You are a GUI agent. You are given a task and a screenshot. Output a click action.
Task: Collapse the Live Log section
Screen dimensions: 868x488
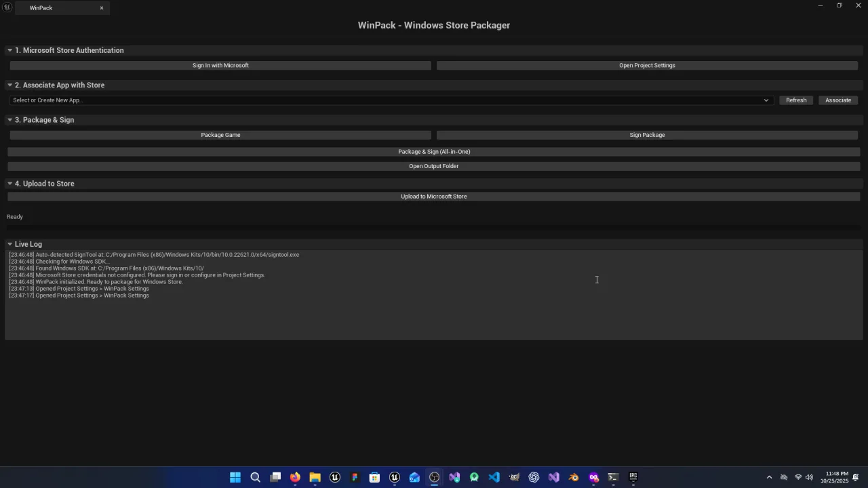[9, 244]
